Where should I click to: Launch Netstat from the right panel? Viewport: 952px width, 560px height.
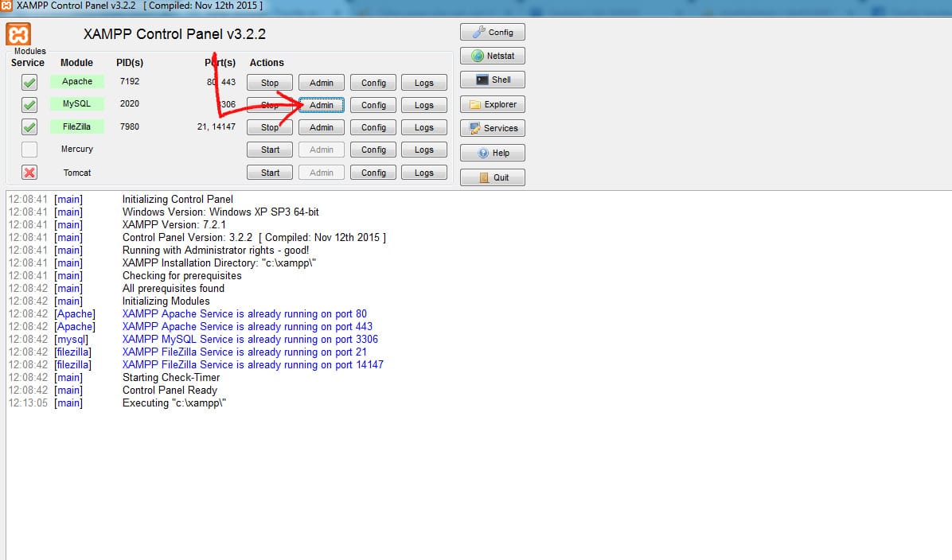coord(492,56)
